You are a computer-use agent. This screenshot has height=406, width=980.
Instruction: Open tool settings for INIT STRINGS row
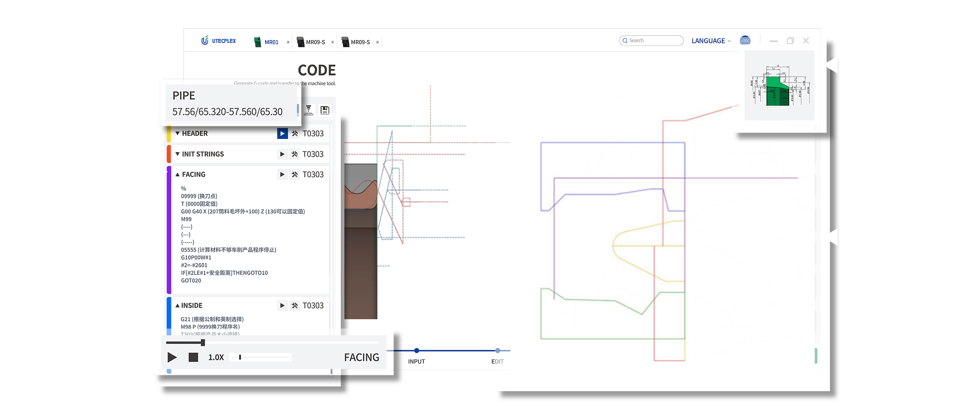coord(294,154)
